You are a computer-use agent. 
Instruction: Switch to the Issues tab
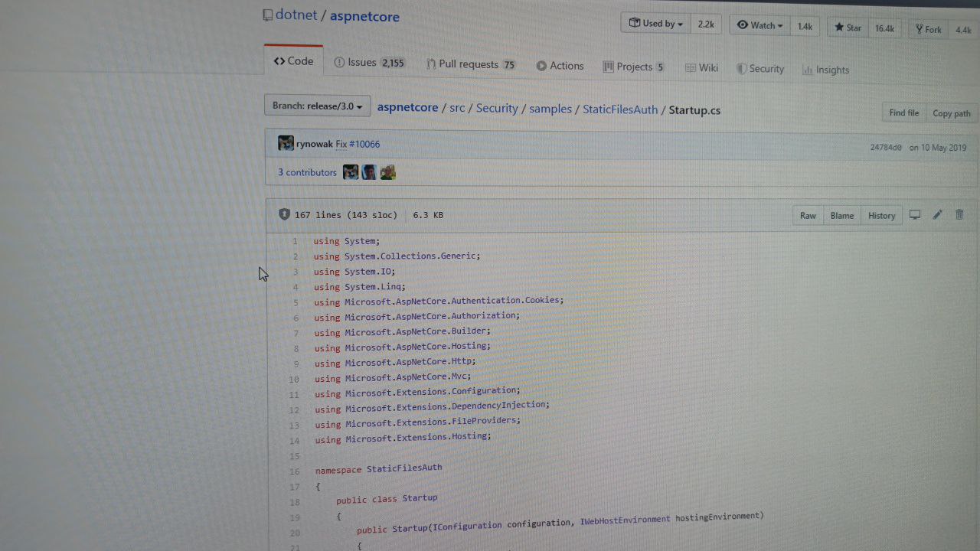369,63
